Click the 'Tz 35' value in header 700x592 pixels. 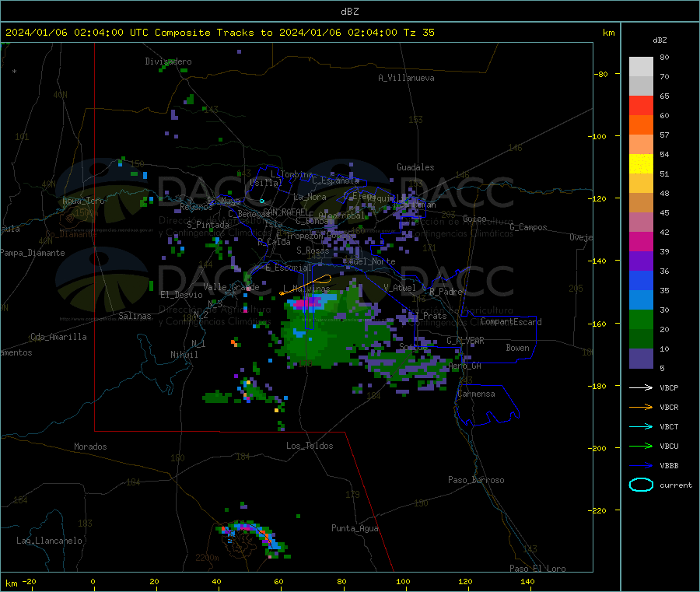418,33
